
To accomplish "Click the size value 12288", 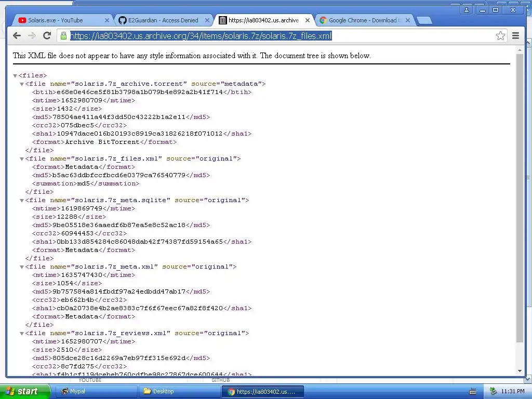I will 67,217.
